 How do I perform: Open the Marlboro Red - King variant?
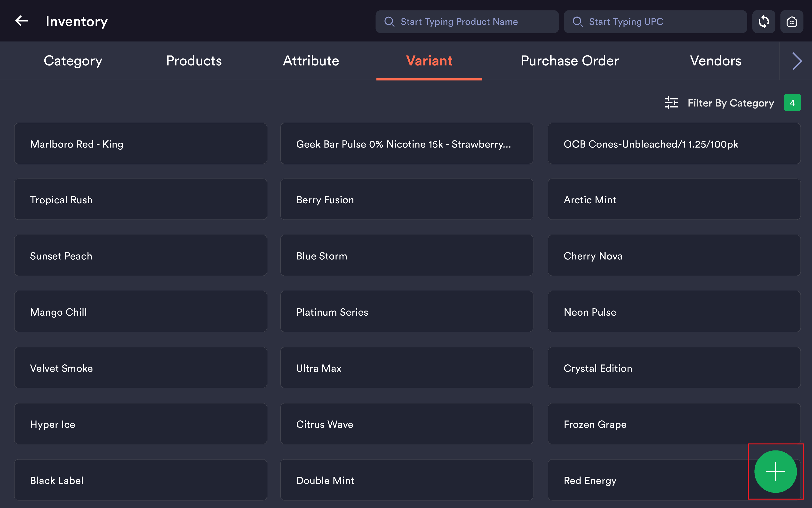tap(141, 144)
